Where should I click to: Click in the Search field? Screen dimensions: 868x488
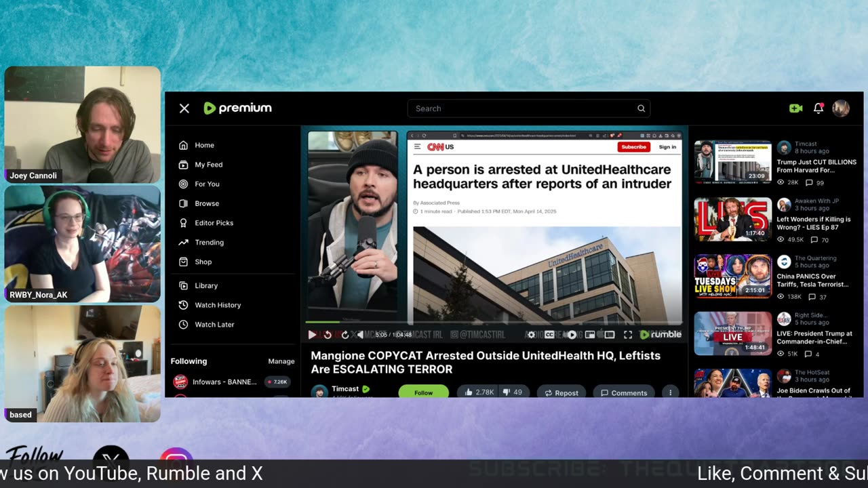[529, 108]
